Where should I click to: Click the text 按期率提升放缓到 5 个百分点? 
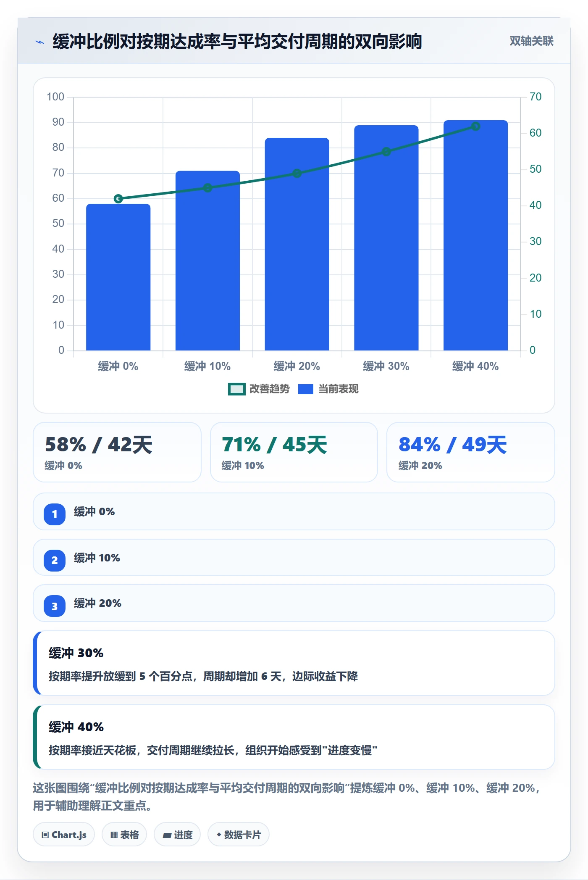pyautogui.click(x=121, y=676)
